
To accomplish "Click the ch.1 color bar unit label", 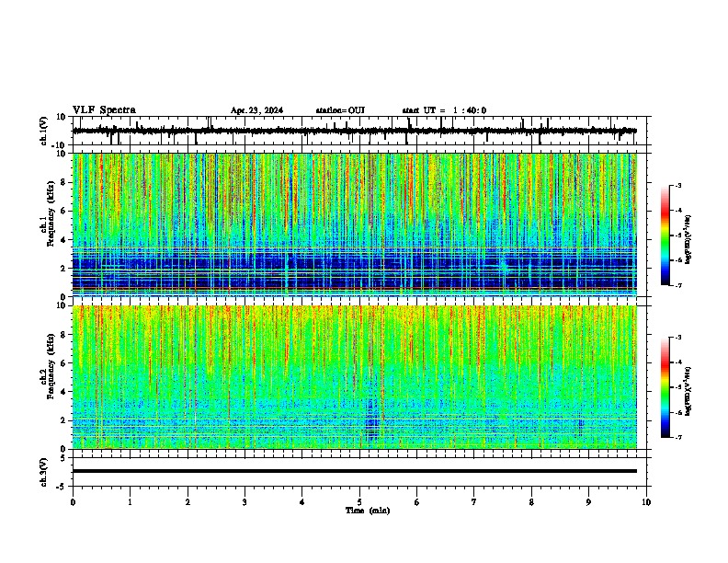I will [688, 239].
